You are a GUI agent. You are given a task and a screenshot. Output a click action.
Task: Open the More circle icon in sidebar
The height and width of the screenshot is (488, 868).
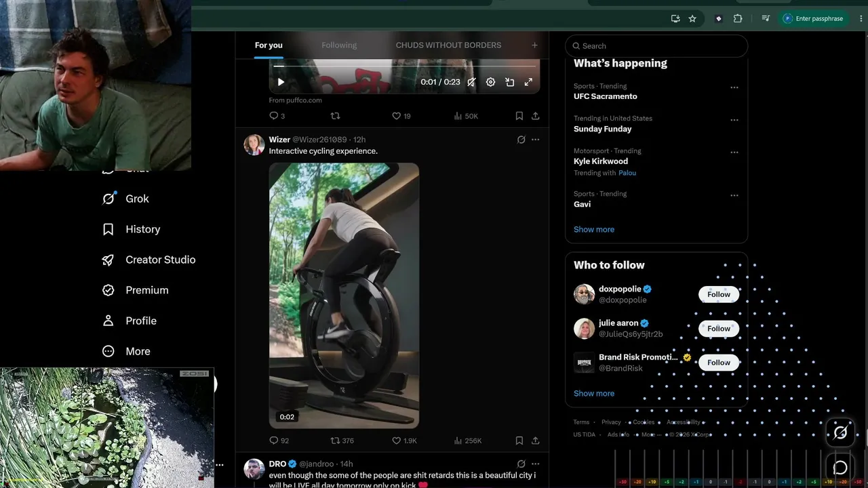click(108, 351)
